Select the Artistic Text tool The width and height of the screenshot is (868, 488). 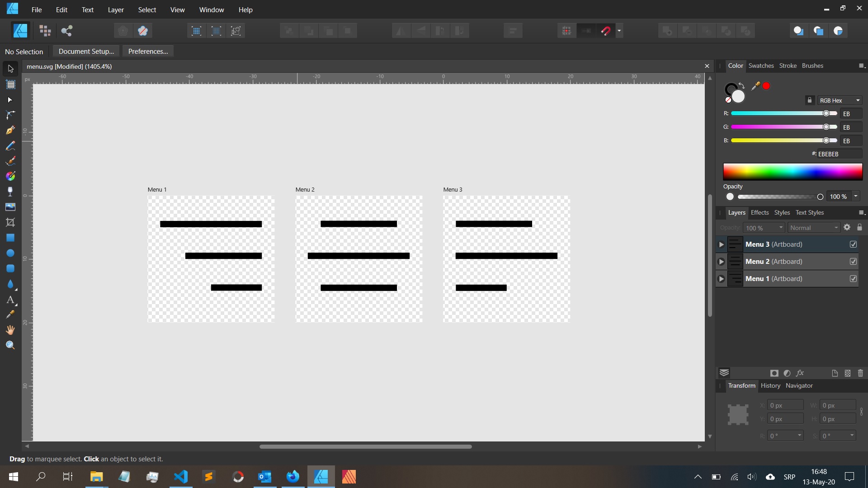pos(10,300)
